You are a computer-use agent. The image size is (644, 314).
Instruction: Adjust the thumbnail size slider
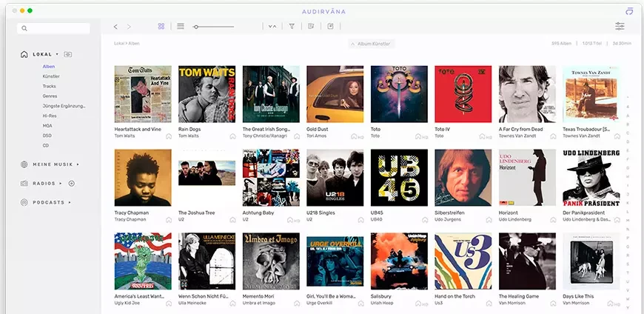(196, 27)
